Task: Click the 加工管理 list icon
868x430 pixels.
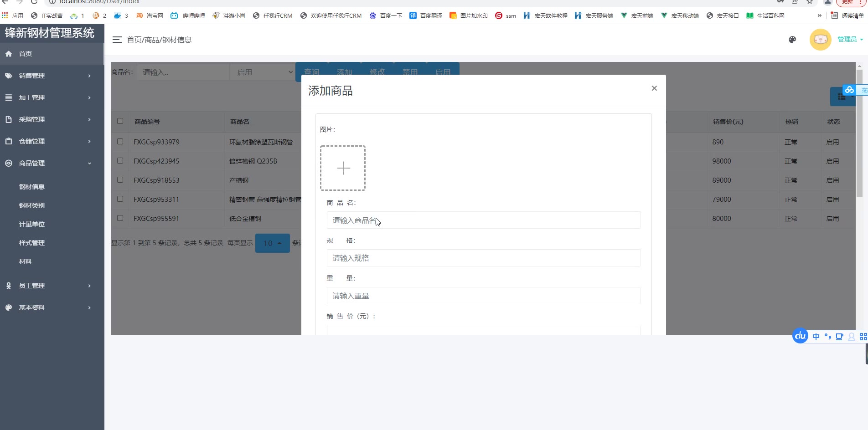Action: 9,97
